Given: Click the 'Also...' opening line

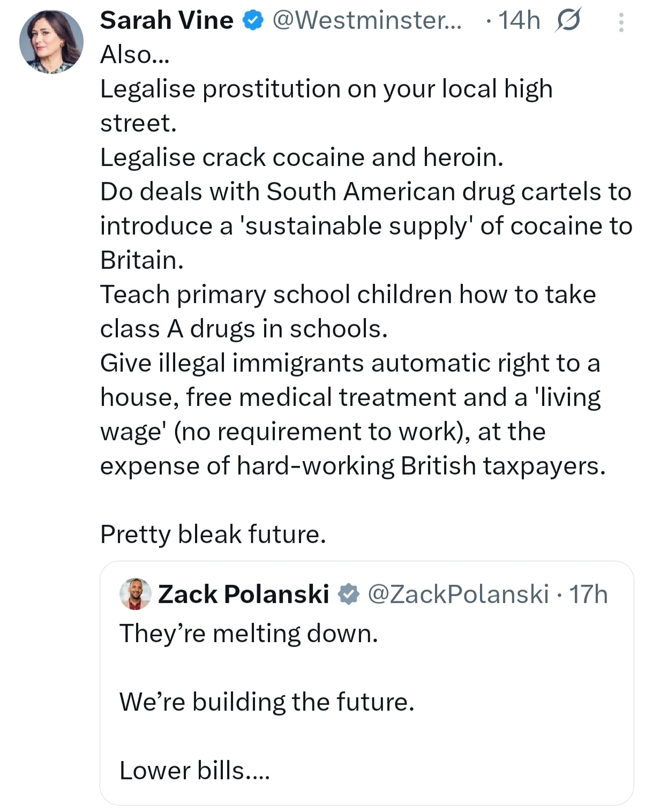Looking at the screenshot, I should point(135,54).
